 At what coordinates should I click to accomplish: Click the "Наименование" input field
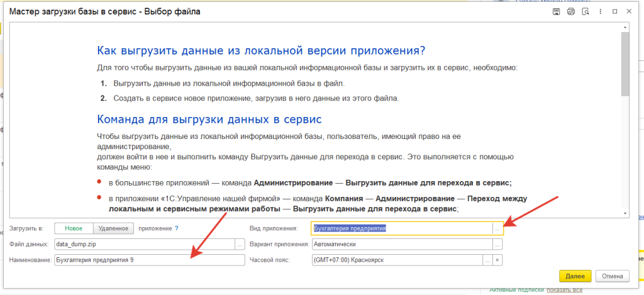[x=149, y=260]
